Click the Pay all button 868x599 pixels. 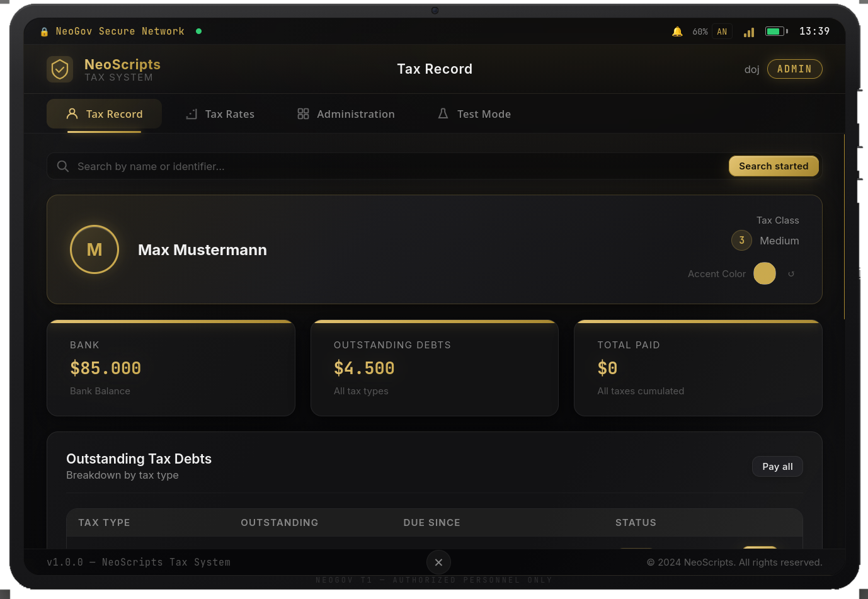(777, 467)
